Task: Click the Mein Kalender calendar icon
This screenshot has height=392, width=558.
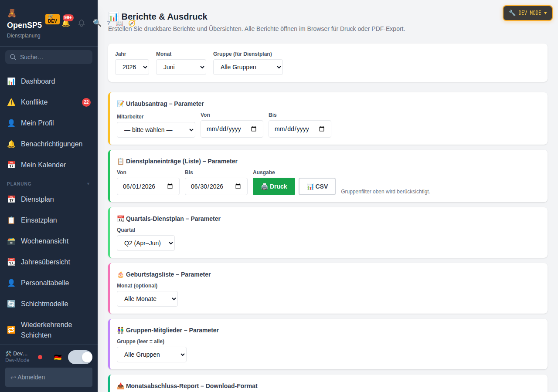Action: (11, 165)
